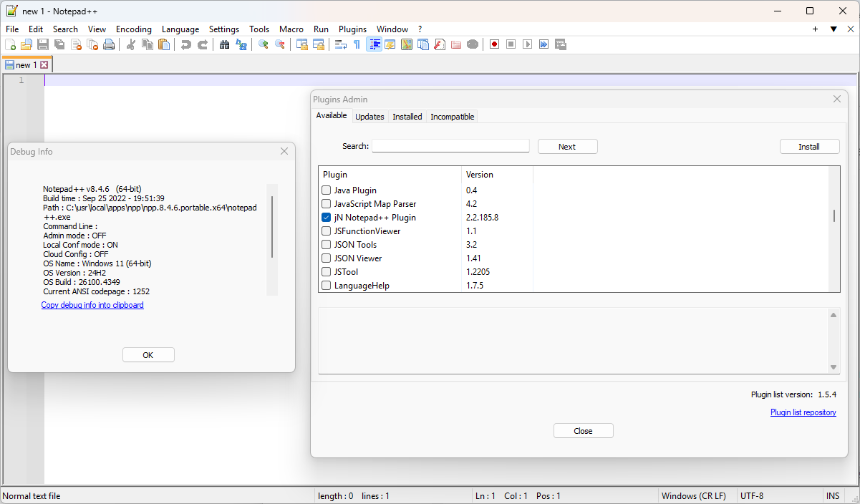Click the Print toolbar icon
Image resolution: width=860 pixels, height=504 pixels.
point(109,44)
